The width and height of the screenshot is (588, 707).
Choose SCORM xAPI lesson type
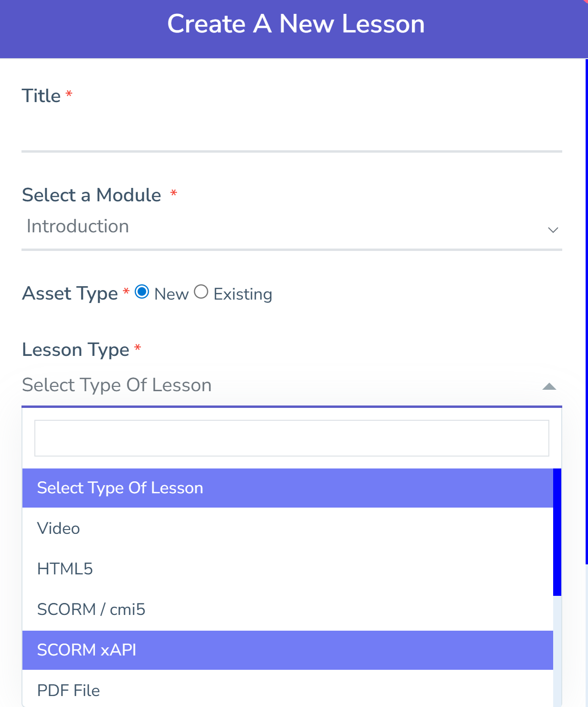(x=87, y=650)
